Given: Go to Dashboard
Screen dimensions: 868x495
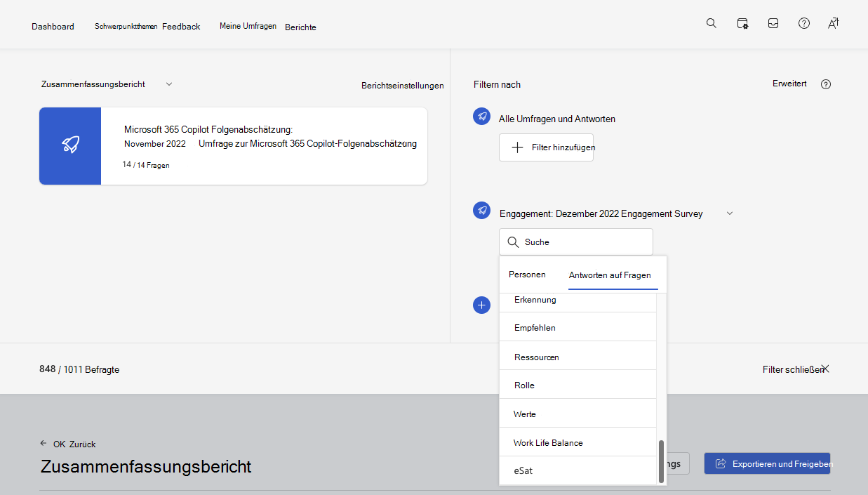Looking at the screenshot, I should (x=53, y=27).
